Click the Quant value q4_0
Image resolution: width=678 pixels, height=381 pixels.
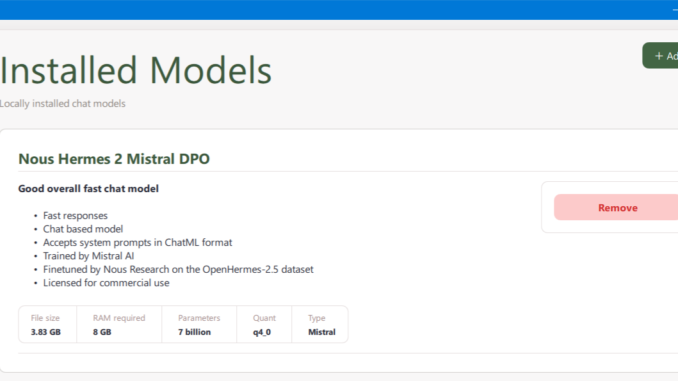(262, 332)
